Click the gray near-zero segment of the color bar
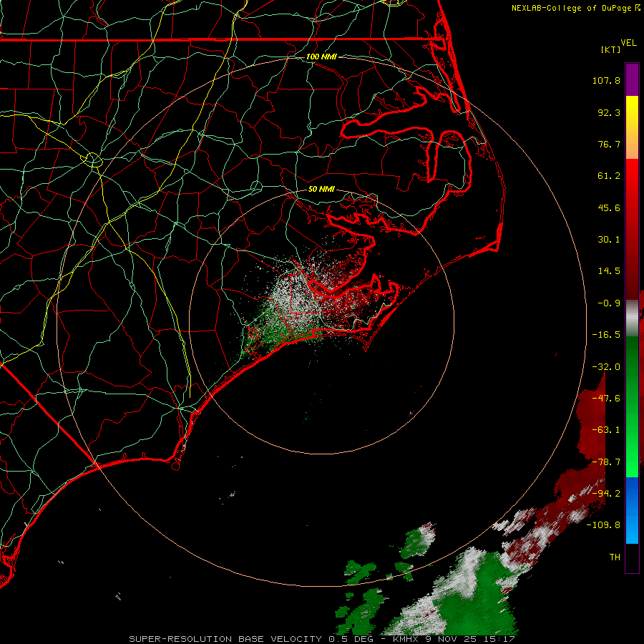Image resolution: width=644 pixels, height=644 pixels. point(632,318)
